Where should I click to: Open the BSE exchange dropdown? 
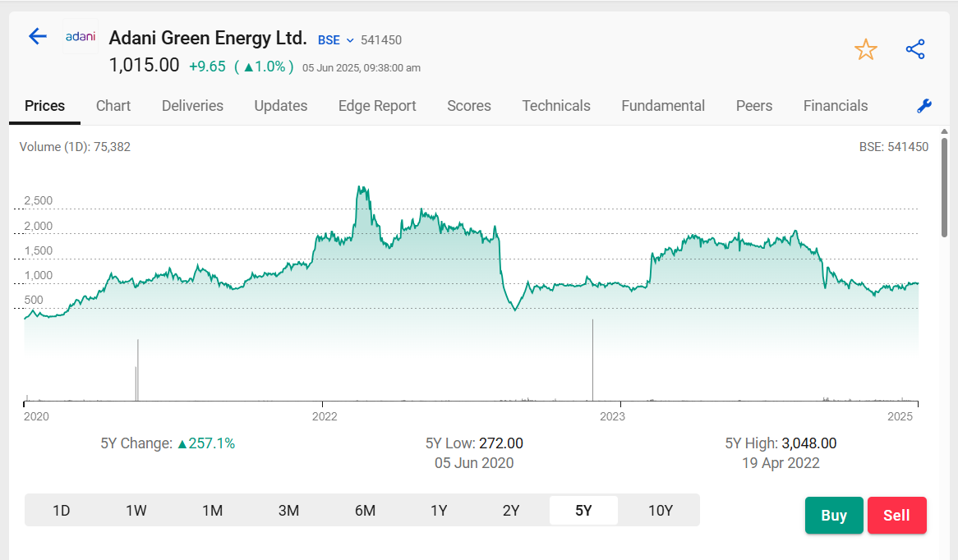click(335, 40)
